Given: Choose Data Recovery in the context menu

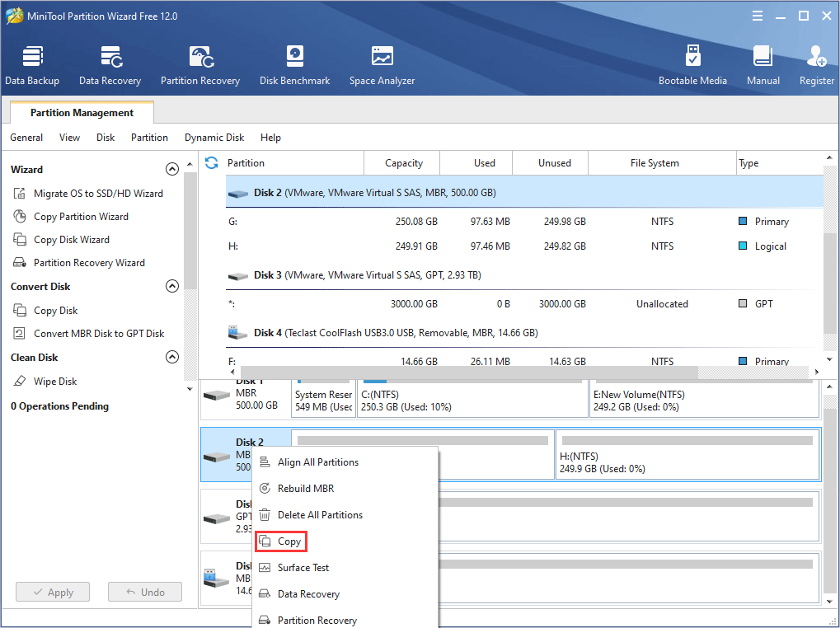Looking at the screenshot, I should (x=345, y=593).
